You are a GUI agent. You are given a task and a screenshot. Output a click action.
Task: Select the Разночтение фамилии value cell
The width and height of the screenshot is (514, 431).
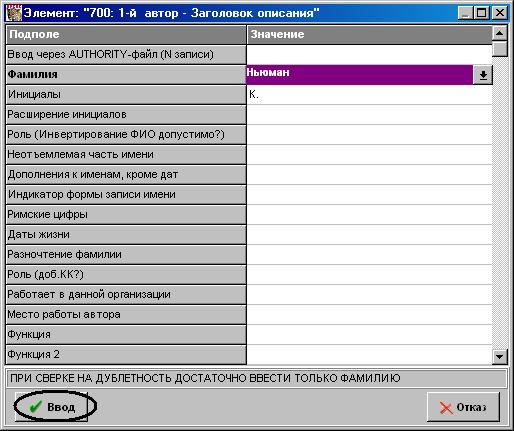coord(369,255)
